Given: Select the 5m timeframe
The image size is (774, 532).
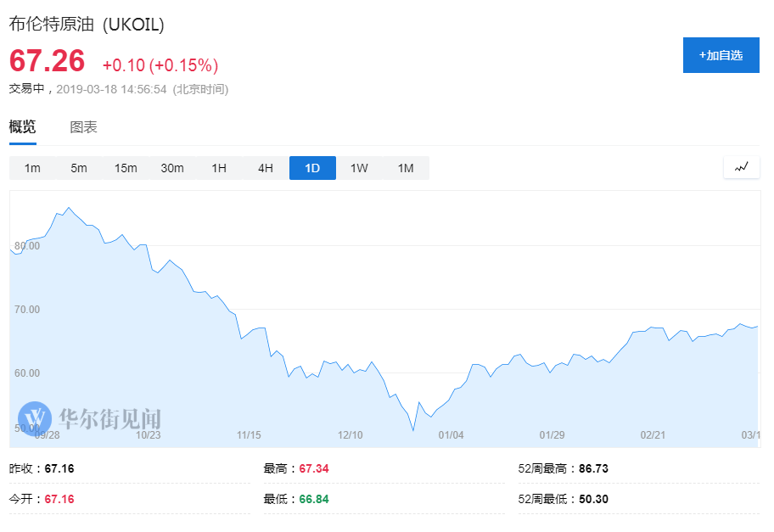Looking at the screenshot, I should (x=79, y=168).
